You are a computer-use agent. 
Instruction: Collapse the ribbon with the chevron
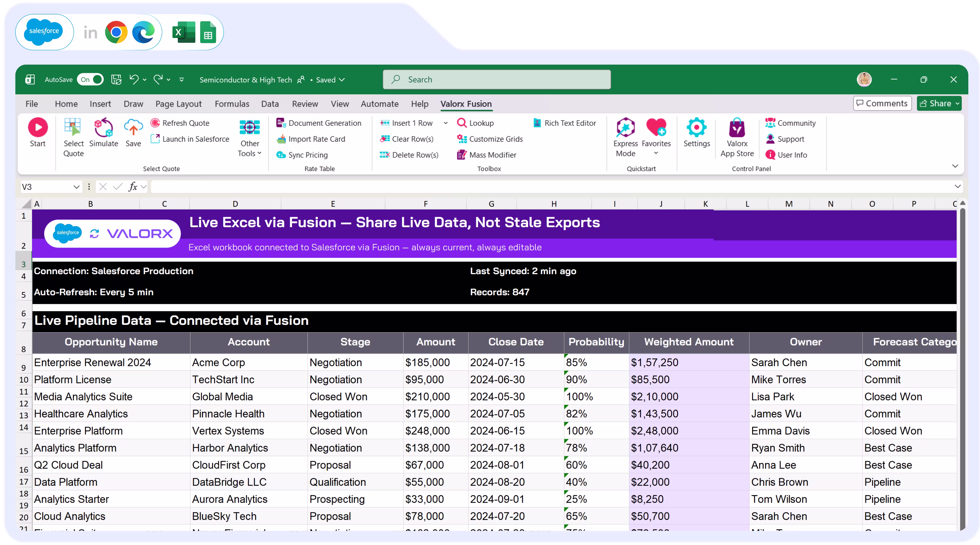click(x=954, y=166)
